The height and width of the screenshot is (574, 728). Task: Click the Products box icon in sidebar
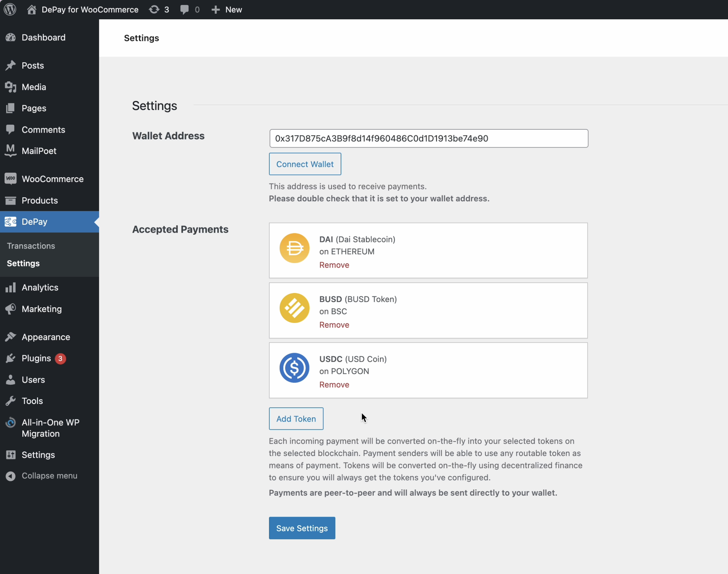click(x=10, y=200)
